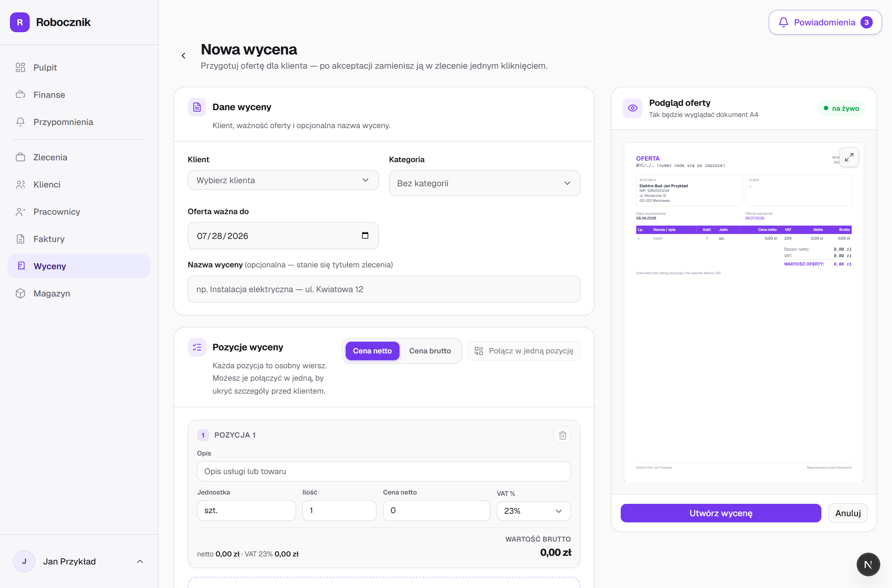The image size is (892, 588).
Task: Select the Wyceny sidebar item
Action: pos(79,266)
